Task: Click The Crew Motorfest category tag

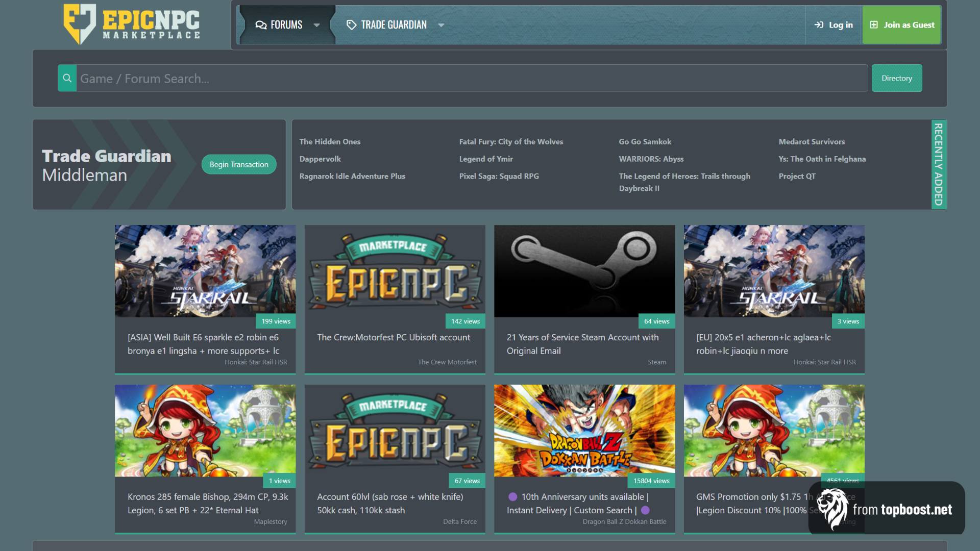Action: [x=447, y=362]
